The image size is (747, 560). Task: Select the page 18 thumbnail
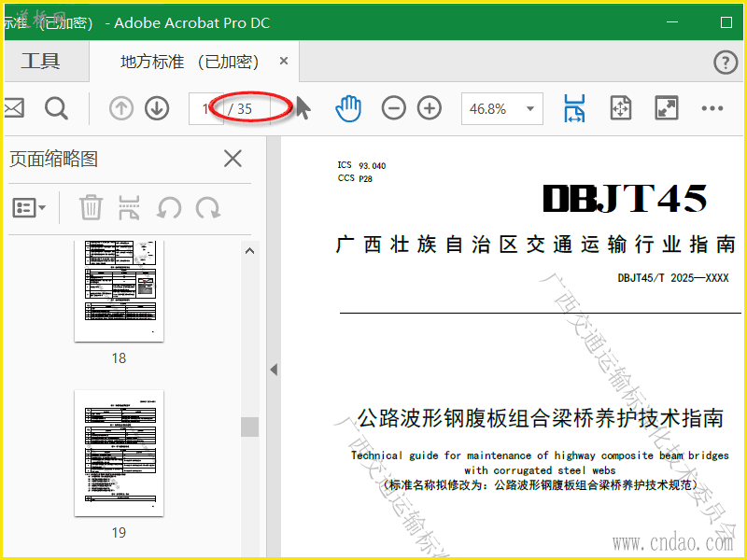point(120,291)
